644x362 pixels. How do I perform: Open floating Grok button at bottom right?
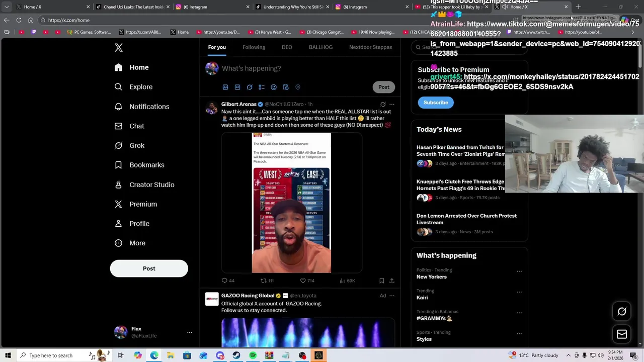[x=622, y=312]
